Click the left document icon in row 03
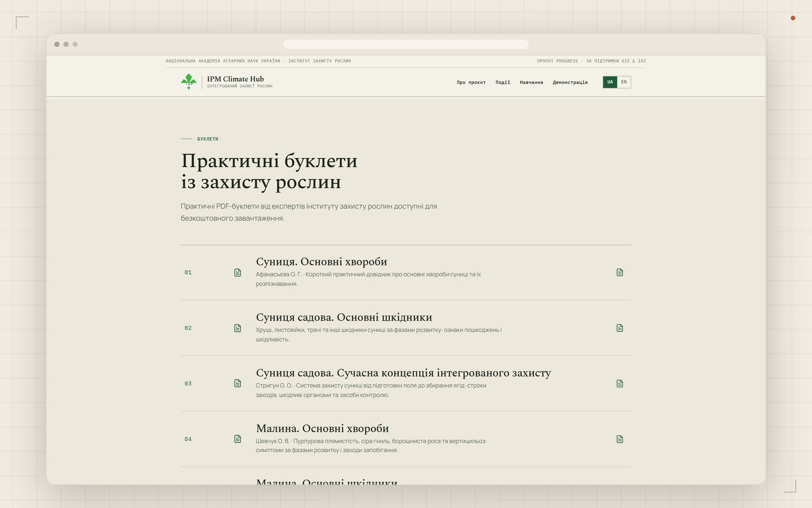812x508 pixels. tap(238, 384)
